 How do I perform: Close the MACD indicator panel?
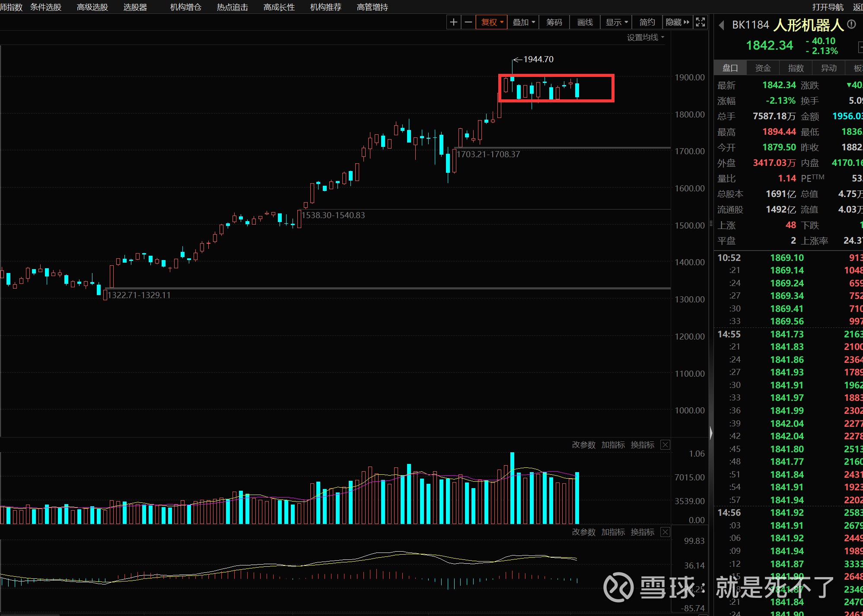pyautogui.click(x=666, y=532)
